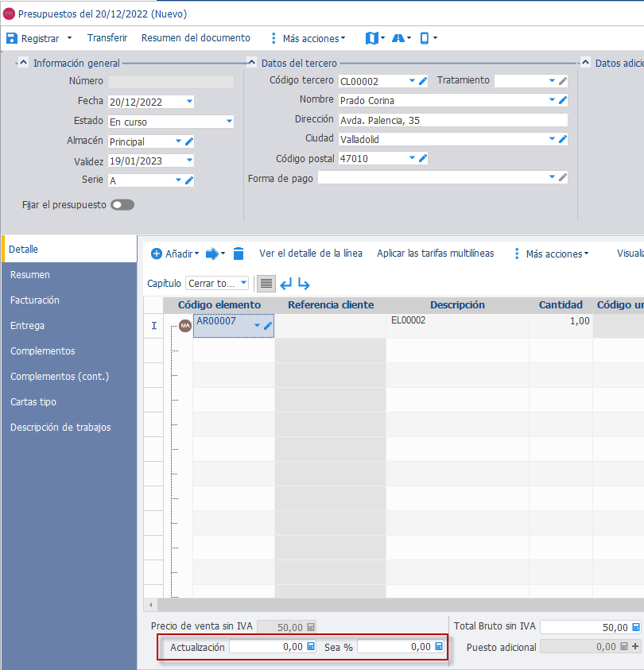Click Aplicar las tarifas multilíneas
This screenshot has width=644, height=670.
tap(436, 254)
